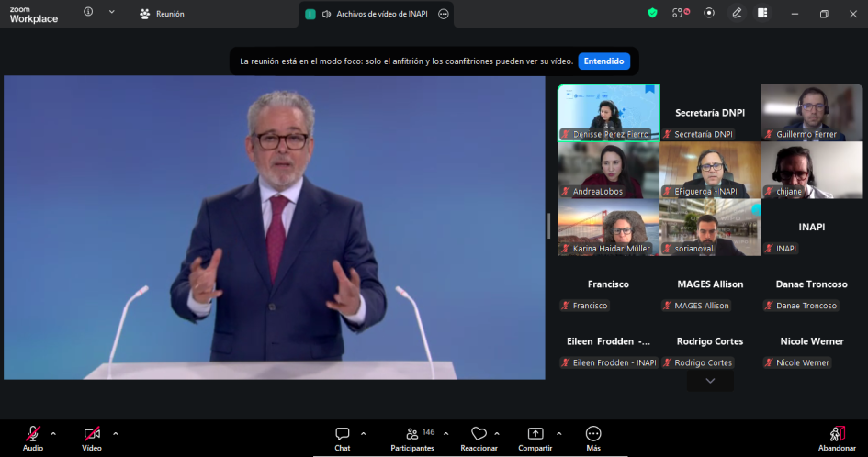Screen dimensions: 868x457
Task: Select Secretaría DNPI participant tile
Action: coord(710,113)
